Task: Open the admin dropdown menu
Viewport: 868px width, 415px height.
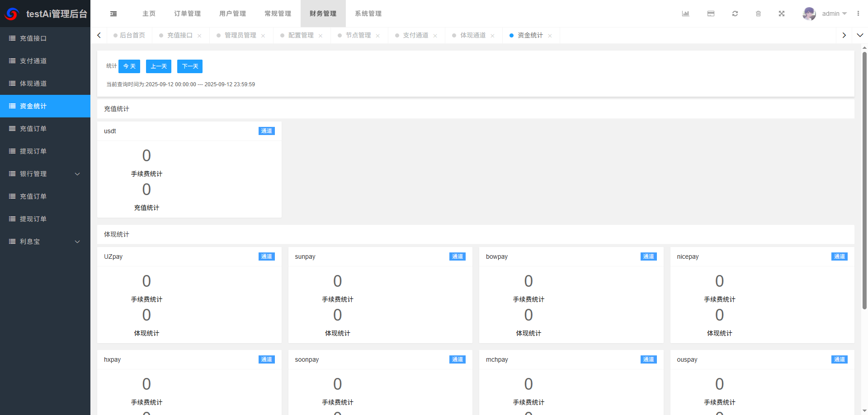Action: [832, 14]
